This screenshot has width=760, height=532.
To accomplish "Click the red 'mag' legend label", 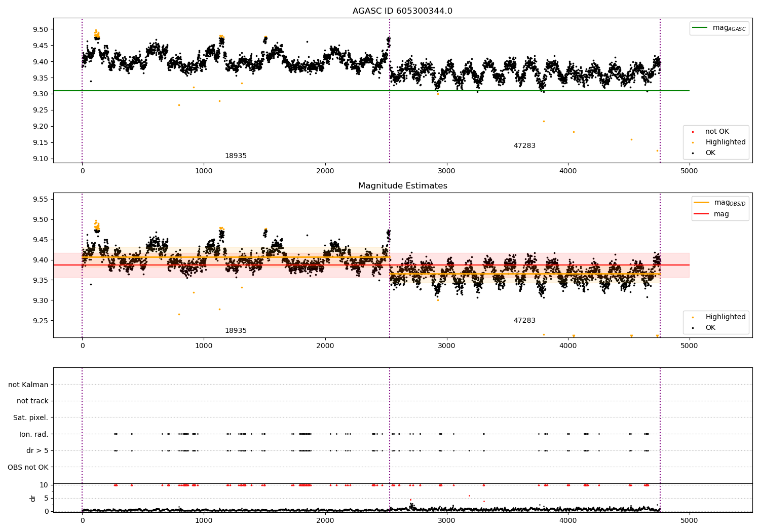I will 721,214.
